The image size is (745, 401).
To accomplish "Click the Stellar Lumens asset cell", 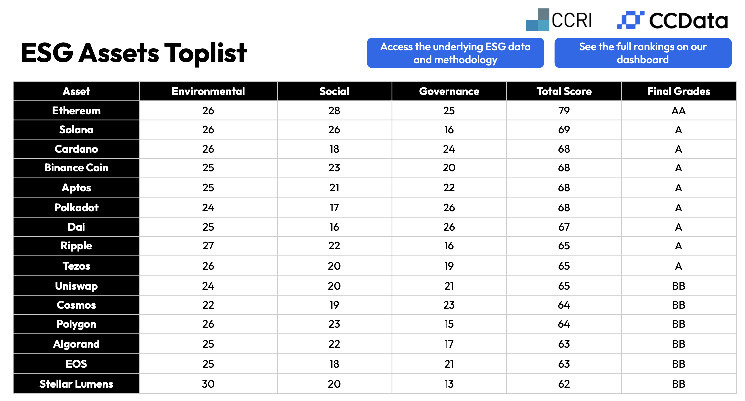I will pos(76,382).
